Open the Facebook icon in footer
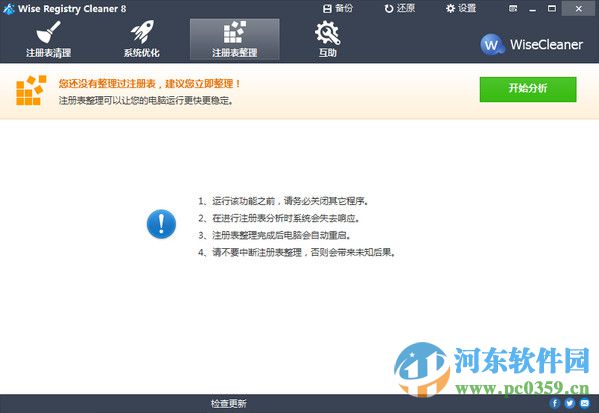Image resolution: width=599 pixels, height=413 pixels. [x=555, y=403]
